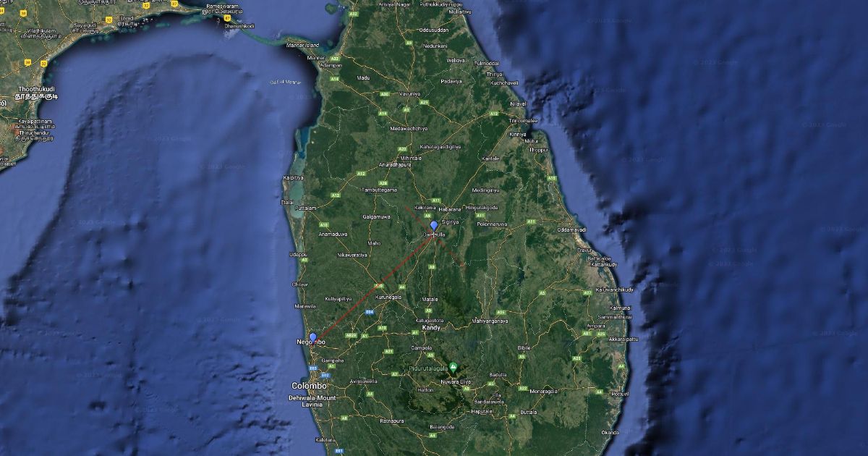Click the Matale label
The height and width of the screenshot is (456, 868).
click(430, 298)
